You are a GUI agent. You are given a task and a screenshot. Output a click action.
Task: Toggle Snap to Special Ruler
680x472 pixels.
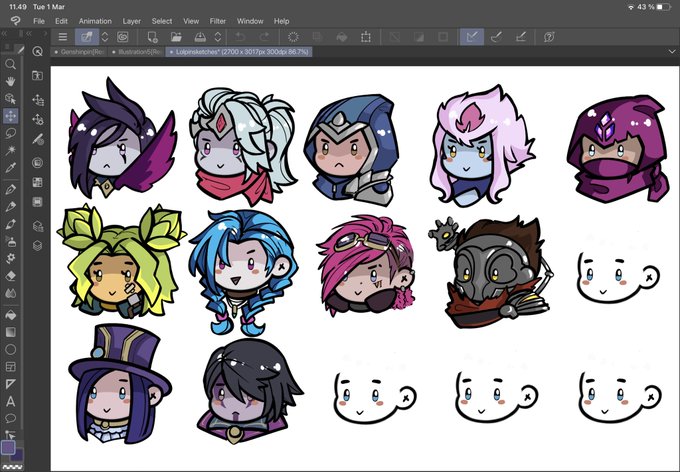[x=497, y=37]
